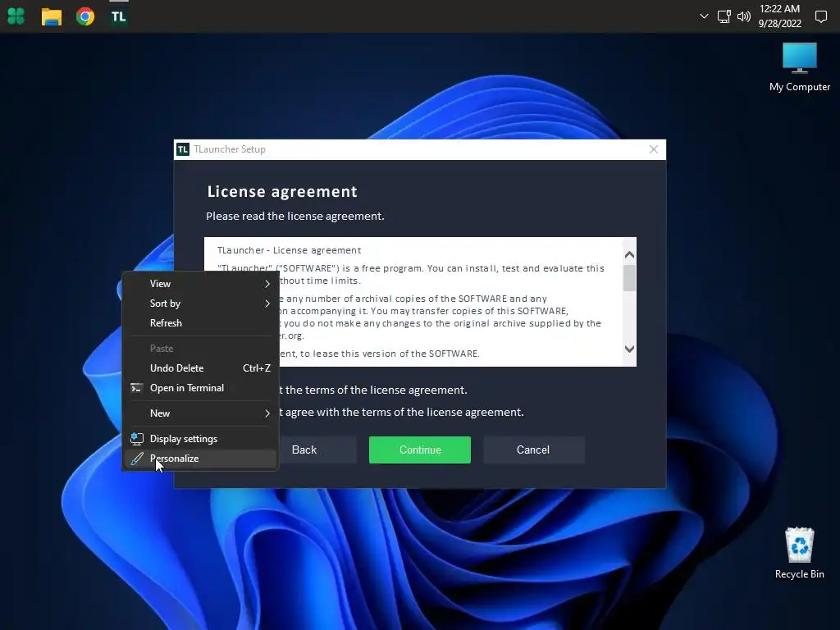Open the notification center icon
Viewport: 840px width, 630px height.
click(820, 16)
